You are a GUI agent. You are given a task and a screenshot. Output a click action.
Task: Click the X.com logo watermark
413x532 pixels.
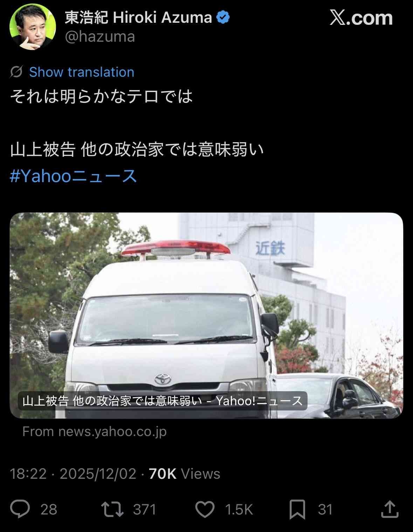pos(361,17)
